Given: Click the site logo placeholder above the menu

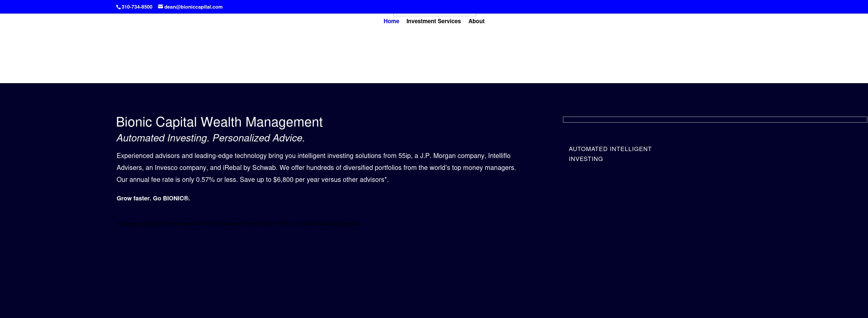Looking at the screenshot, I should pos(435,15).
